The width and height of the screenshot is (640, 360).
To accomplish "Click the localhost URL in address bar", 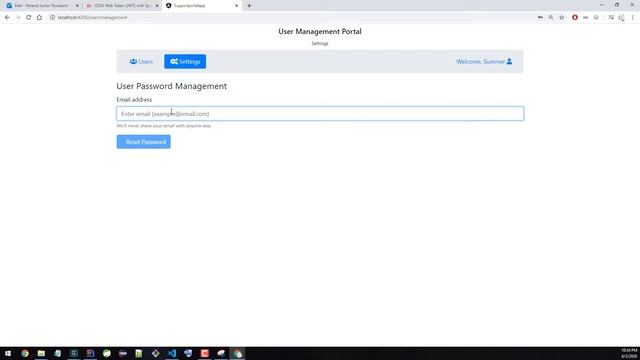I will tap(93, 18).
